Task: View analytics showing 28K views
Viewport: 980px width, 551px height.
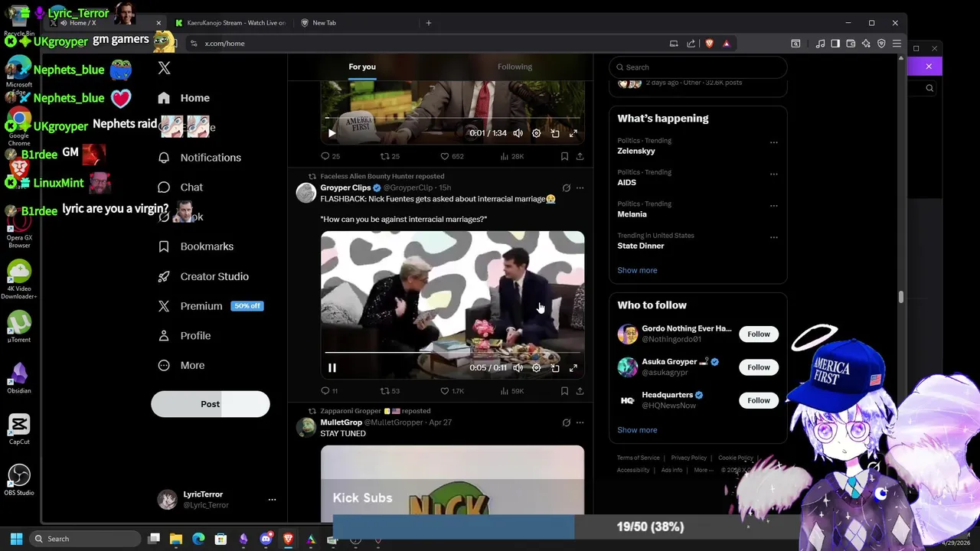Action: (x=511, y=156)
